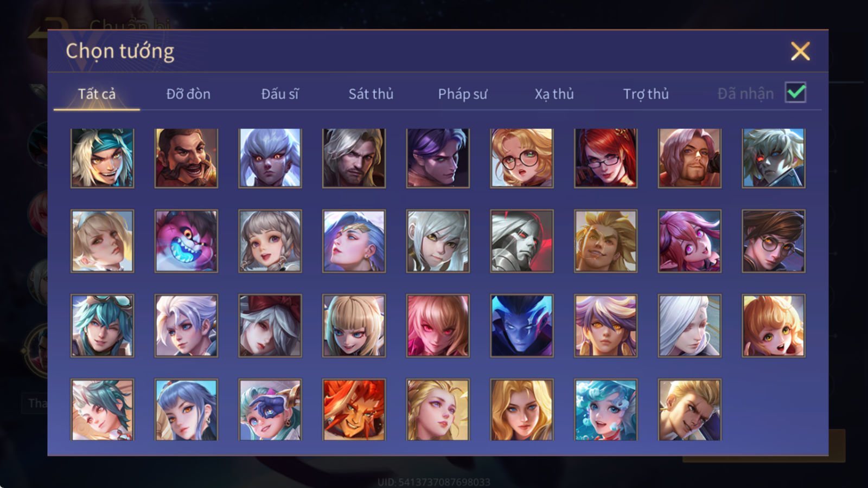Open the Đấu sĩ tab
The width and height of the screenshot is (868, 488).
tap(280, 94)
